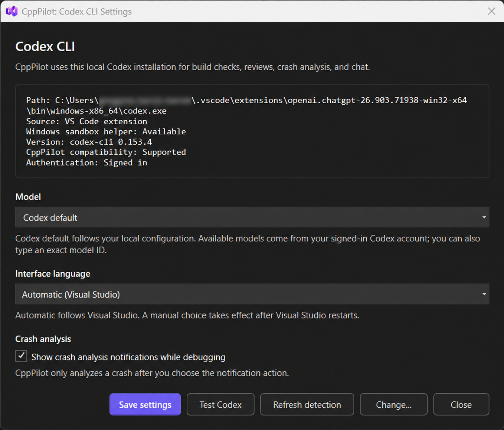The image size is (504, 430).
Task: Click the 'CppPilot: Codex CLI Settings' window title
Action: (77, 12)
